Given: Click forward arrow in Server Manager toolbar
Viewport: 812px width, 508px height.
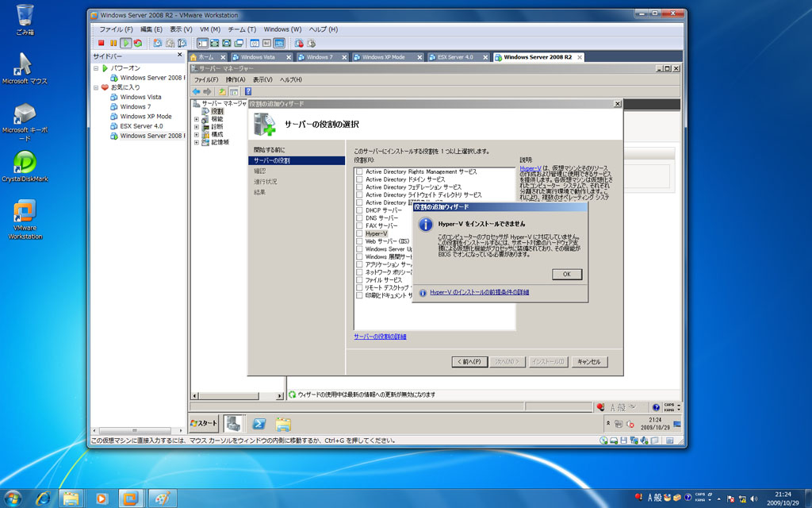Looking at the screenshot, I should coord(207,91).
